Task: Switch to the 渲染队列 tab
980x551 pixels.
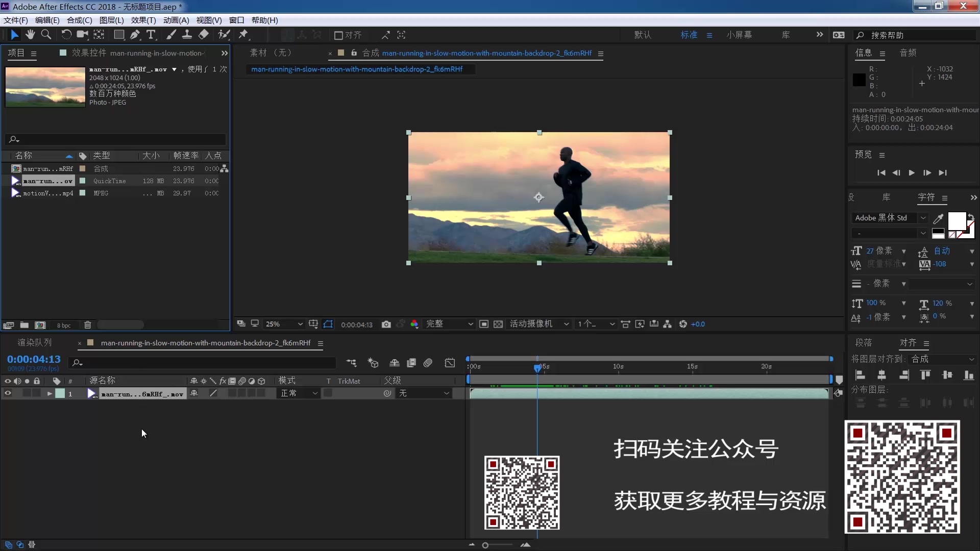Action: (x=35, y=343)
